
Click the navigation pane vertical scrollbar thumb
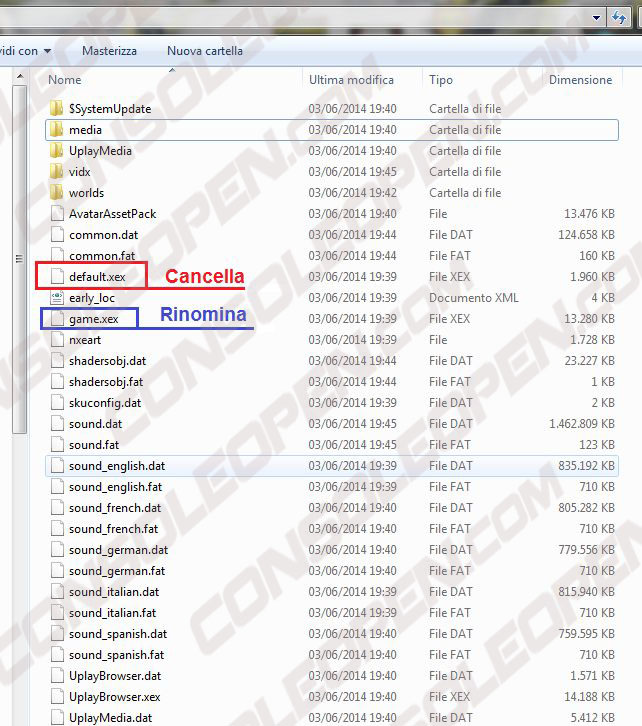(19, 259)
